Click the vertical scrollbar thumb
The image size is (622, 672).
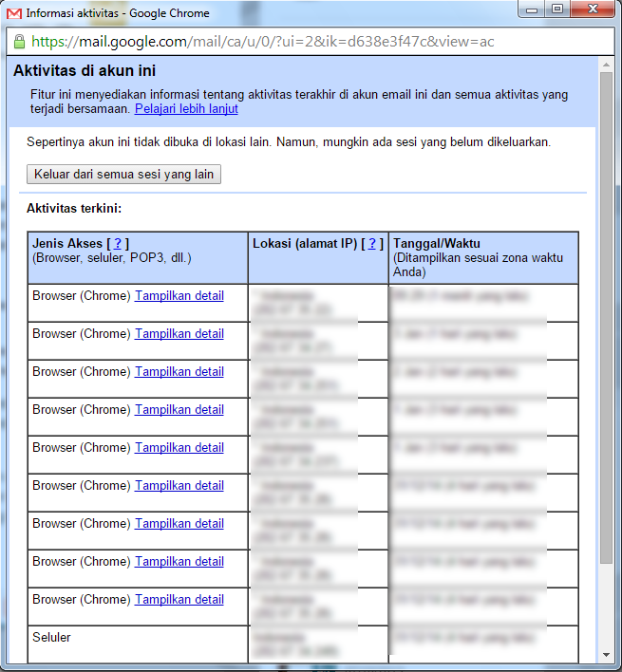tap(606, 317)
